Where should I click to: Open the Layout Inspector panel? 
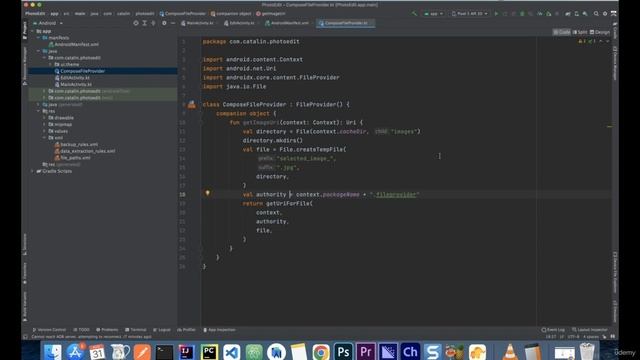pos(590,330)
